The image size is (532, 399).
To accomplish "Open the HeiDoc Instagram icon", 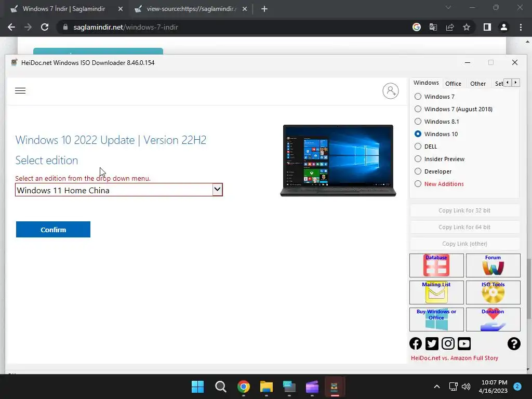I will pyautogui.click(x=448, y=343).
